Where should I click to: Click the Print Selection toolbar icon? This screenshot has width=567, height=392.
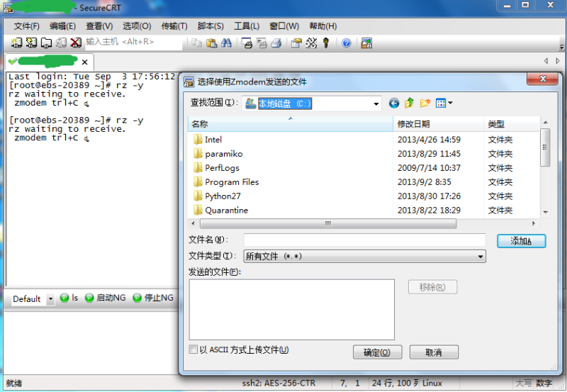pyautogui.click(x=262, y=43)
